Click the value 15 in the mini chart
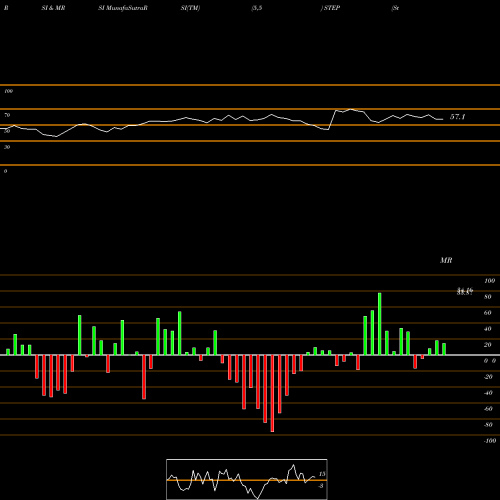 [322, 474]
